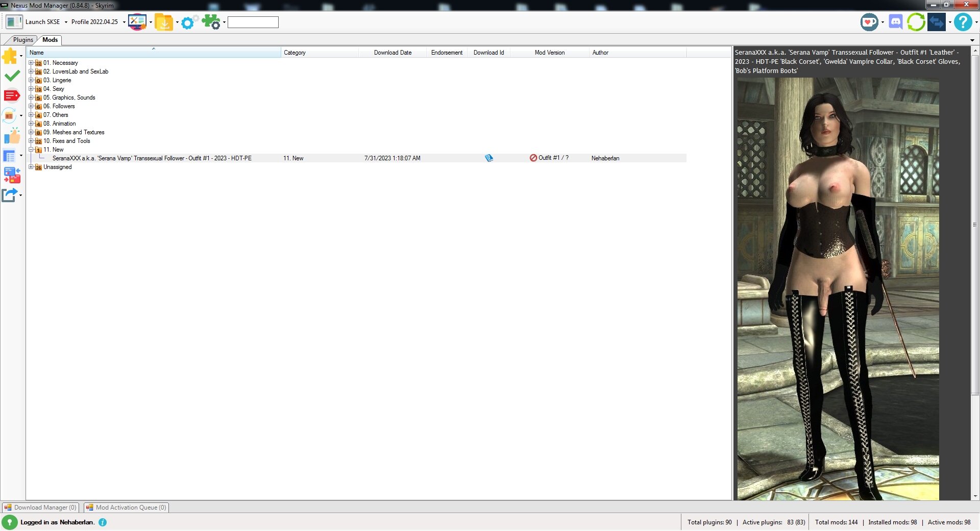Click the red prohibited version icon
980x531 pixels.
[x=533, y=158]
